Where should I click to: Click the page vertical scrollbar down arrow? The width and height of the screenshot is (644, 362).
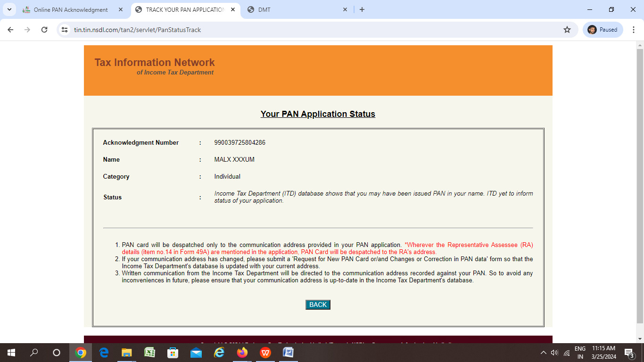coord(640,339)
